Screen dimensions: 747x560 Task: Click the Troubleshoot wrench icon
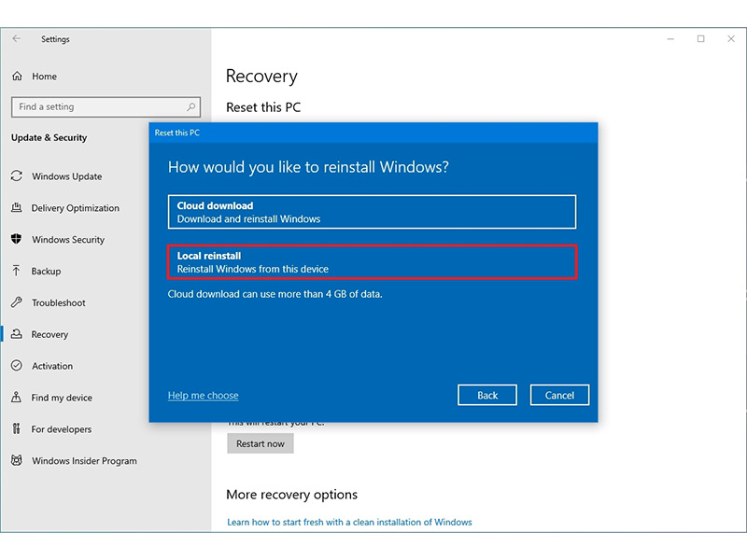pyautogui.click(x=17, y=302)
